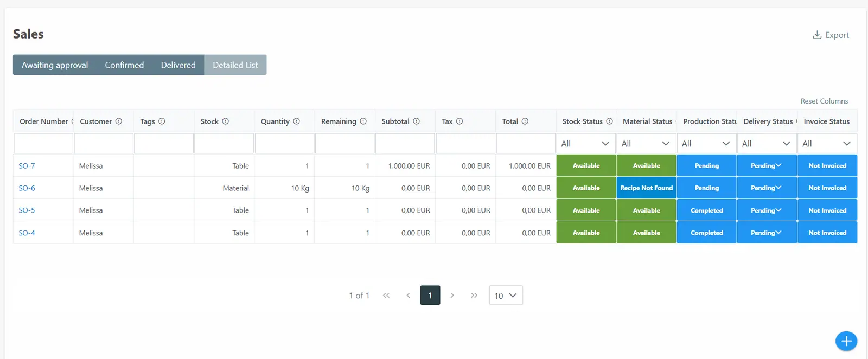Click Order Number filter input field
The width and height of the screenshot is (868, 359).
[43, 144]
